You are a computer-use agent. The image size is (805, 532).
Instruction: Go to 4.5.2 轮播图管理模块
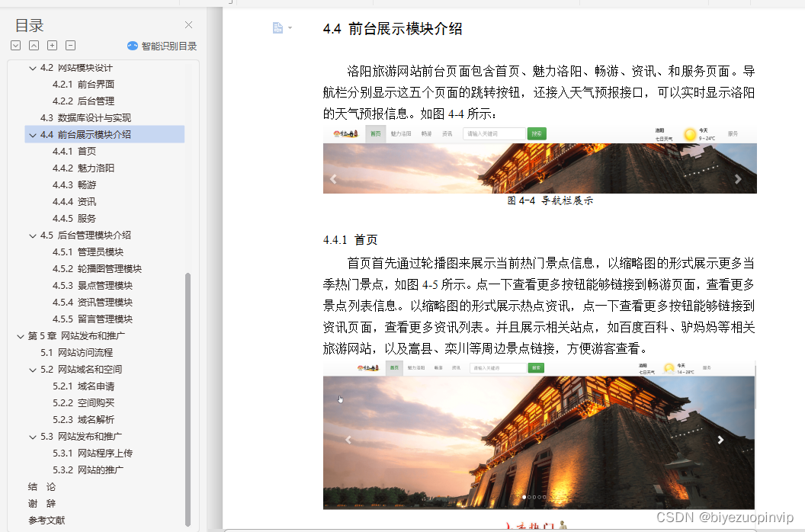(x=97, y=268)
